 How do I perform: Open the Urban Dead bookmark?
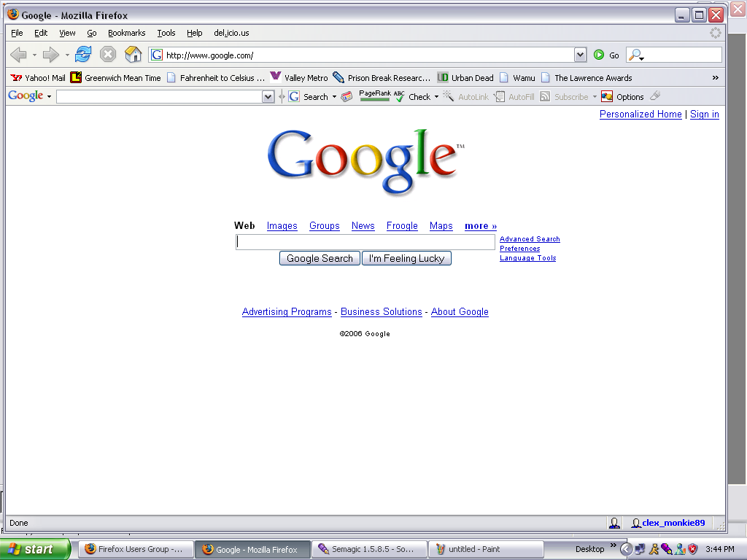tap(465, 77)
